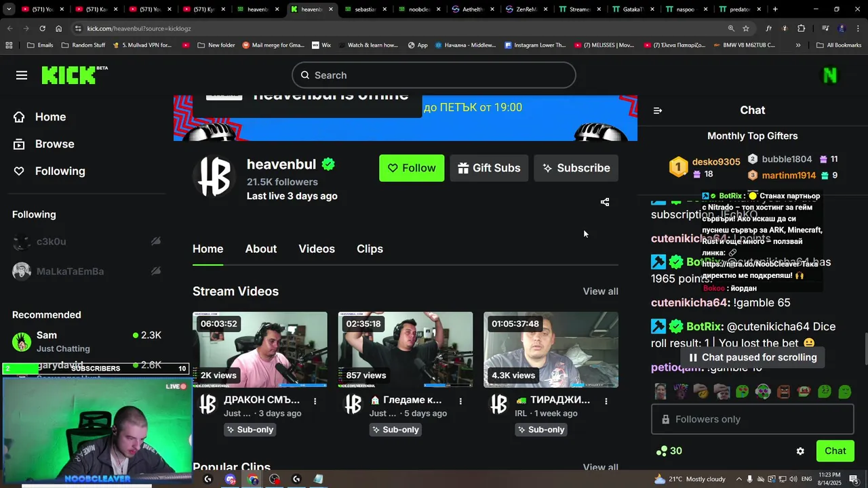Go to Home in the sidebar
The image size is (868, 488).
pyautogui.click(x=40, y=117)
